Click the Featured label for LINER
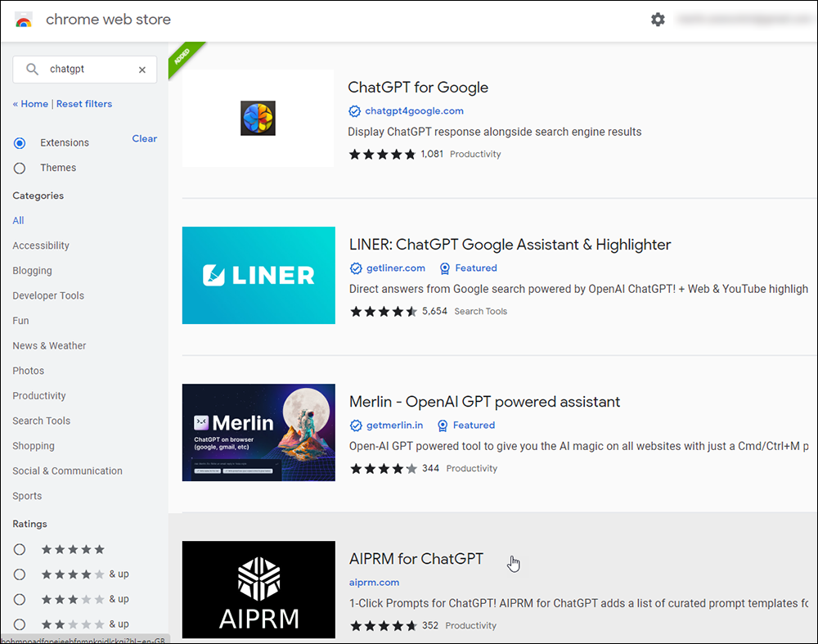Screen dimensions: 818x644 [476, 268]
